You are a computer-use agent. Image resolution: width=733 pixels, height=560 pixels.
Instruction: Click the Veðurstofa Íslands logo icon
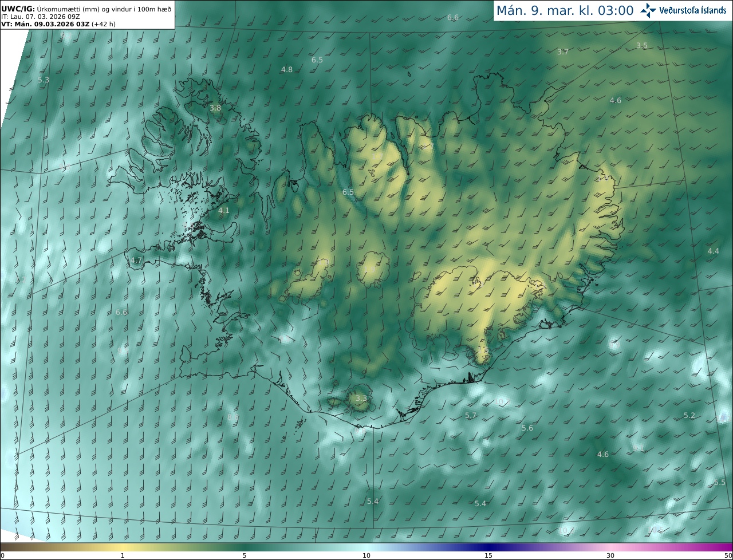pyautogui.click(x=648, y=10)
